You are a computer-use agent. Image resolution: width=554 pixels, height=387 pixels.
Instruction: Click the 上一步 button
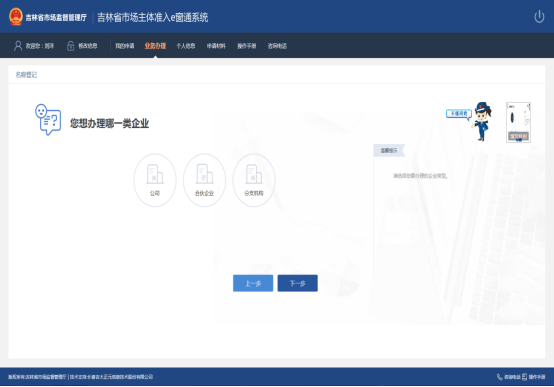(x=253, y=283)
